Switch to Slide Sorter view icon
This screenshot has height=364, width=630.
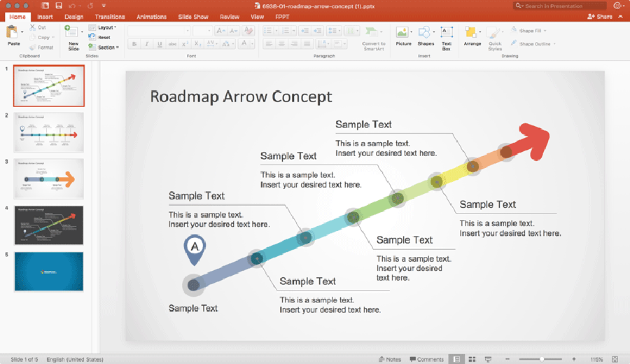pos(472,359)
